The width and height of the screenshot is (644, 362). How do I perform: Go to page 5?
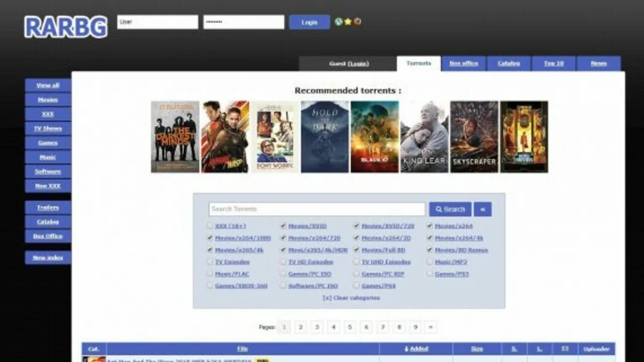(x=350, y=327)
